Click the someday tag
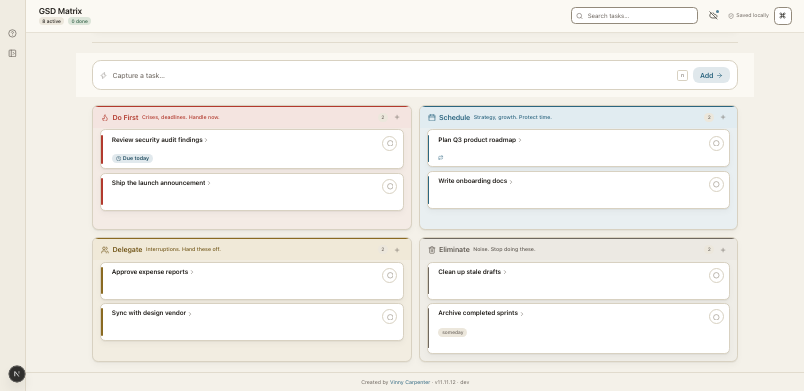The image size is (804, 391). point(452,333)
